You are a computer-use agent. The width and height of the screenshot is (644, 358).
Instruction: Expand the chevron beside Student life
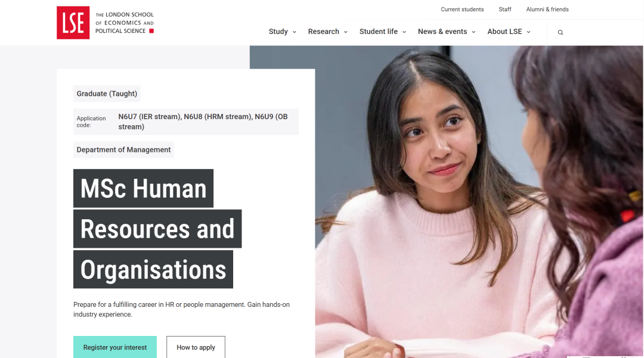404,32
